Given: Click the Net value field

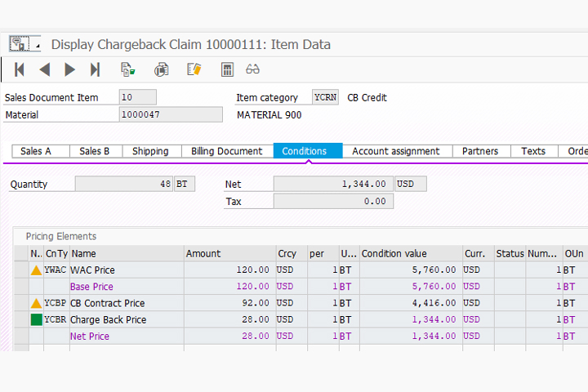Looking at the screenshot, I should [332, 185].
